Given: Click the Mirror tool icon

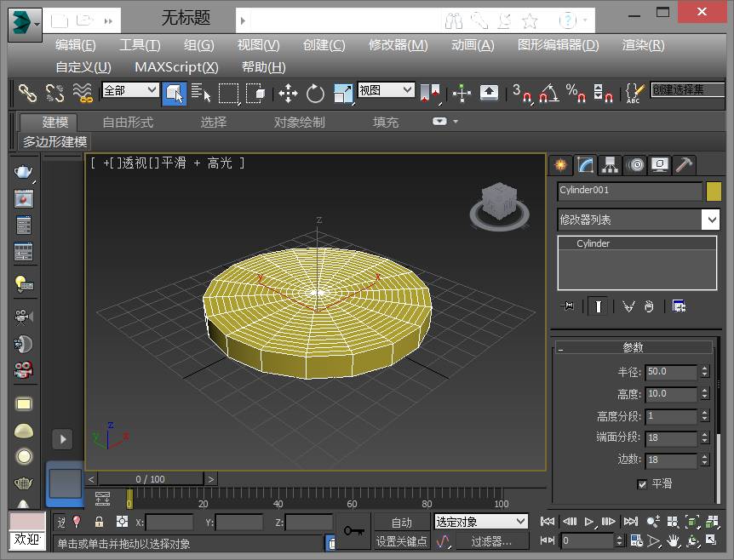Looking at the screenshot, I should [432, 93].
